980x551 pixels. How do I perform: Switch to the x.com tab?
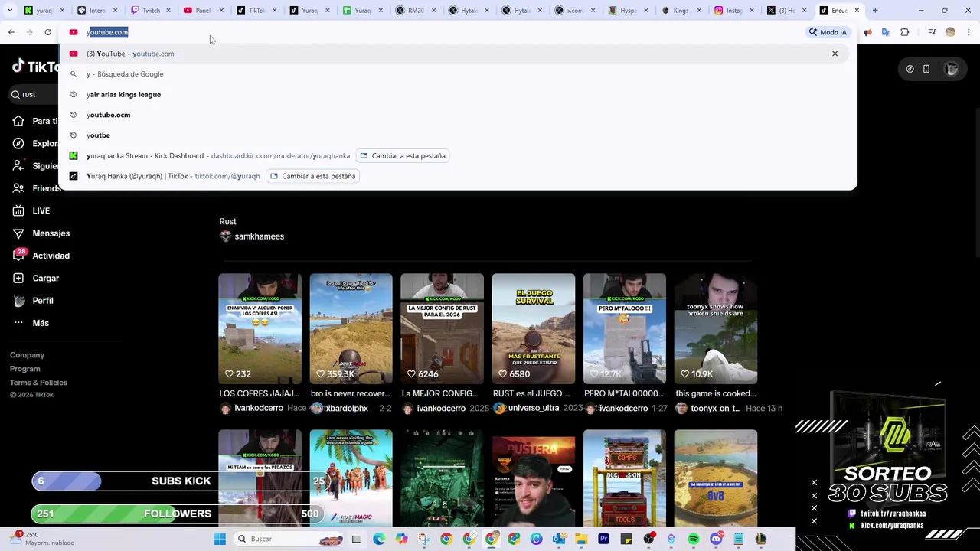(x=574, y=11)
